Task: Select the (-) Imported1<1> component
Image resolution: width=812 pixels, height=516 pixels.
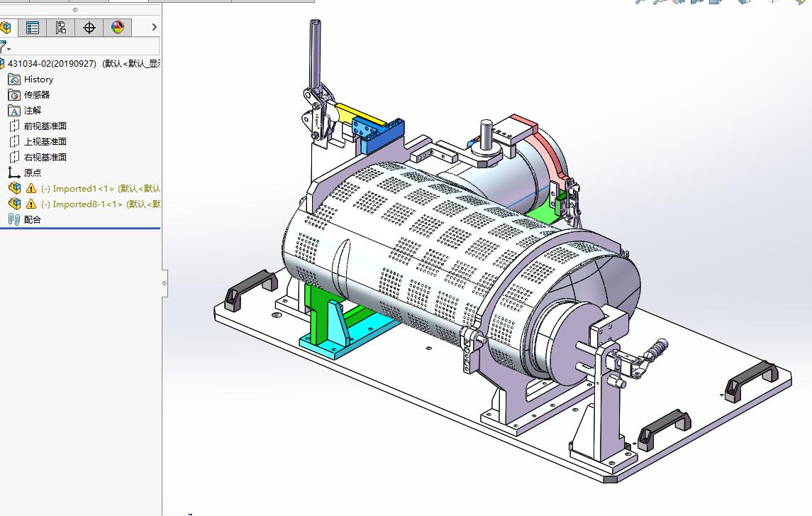Action: [101, 189]
